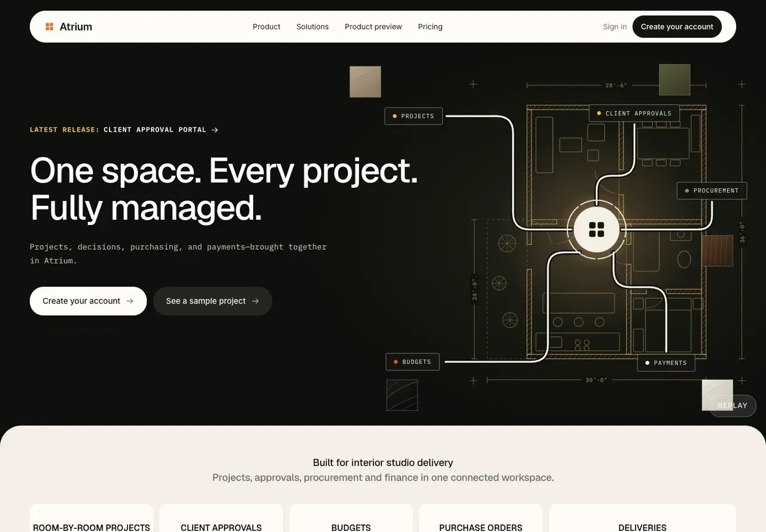Open the Product menu

[266, 26]
